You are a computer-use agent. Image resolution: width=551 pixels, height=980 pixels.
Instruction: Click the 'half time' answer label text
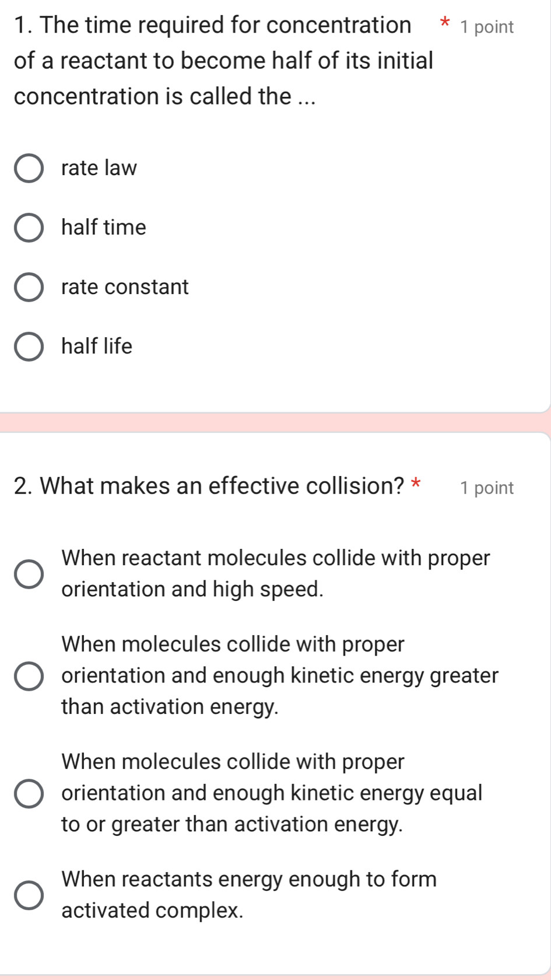click(104, 228)
